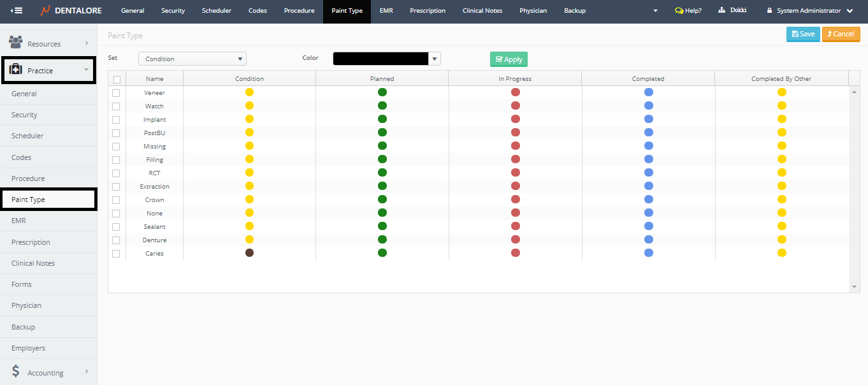Toggle the select-all header checkbox

tap(117, 80)
